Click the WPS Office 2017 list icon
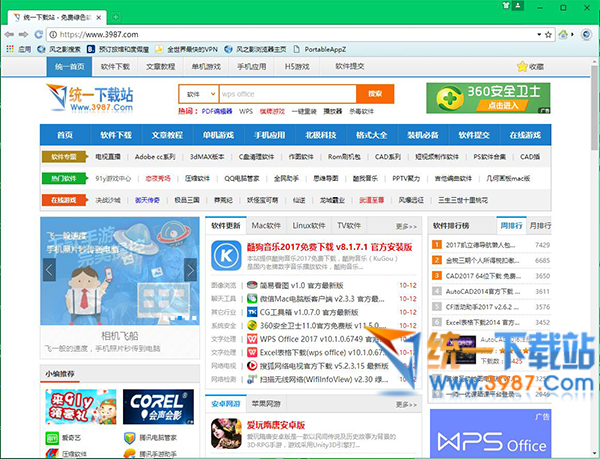Viewport: 600px width, 459px height. tap(252, 339)
